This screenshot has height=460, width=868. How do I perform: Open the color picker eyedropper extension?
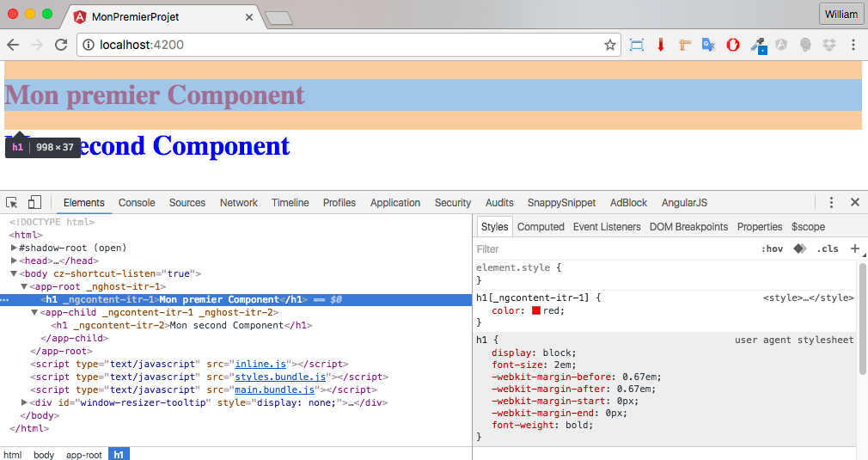tap(758, 46)
